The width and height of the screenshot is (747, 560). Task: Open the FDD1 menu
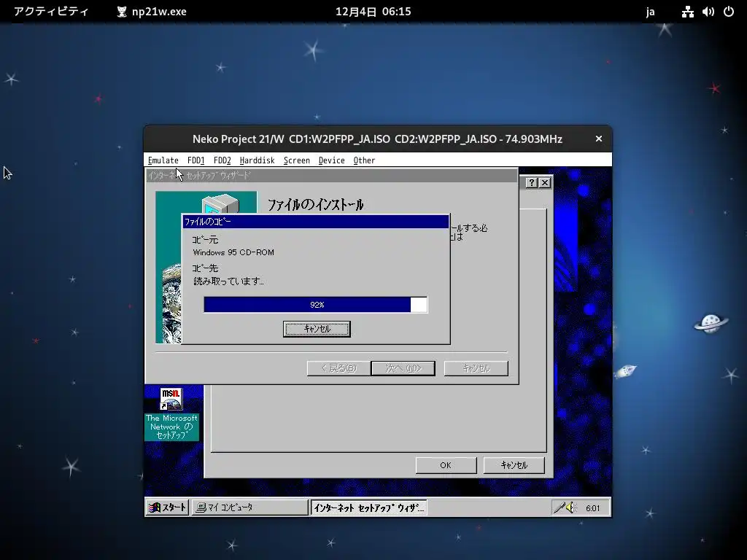coord(196,160)
